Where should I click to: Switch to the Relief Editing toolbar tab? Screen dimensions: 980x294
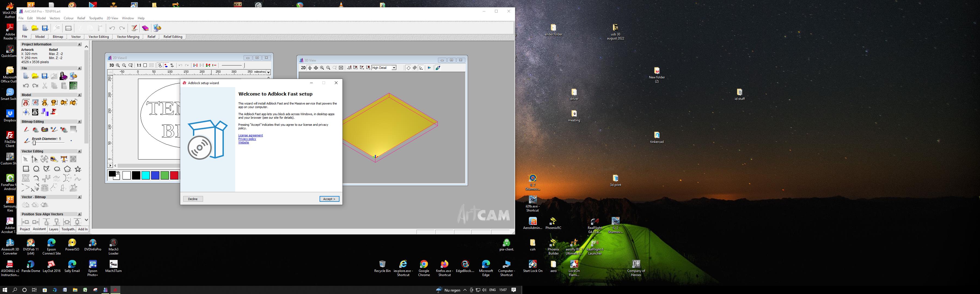tap(173, 37)
